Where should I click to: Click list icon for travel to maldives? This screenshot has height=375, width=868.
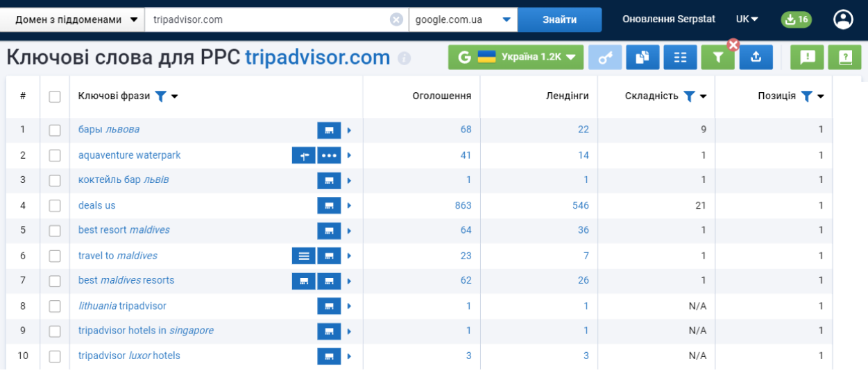pyautogui.click(x=303, y=256)
